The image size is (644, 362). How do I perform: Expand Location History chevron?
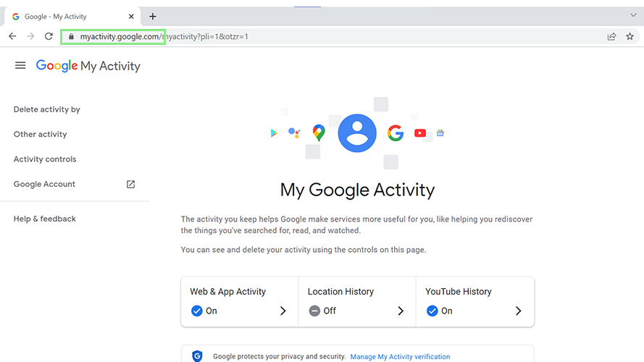pos(401,311)
